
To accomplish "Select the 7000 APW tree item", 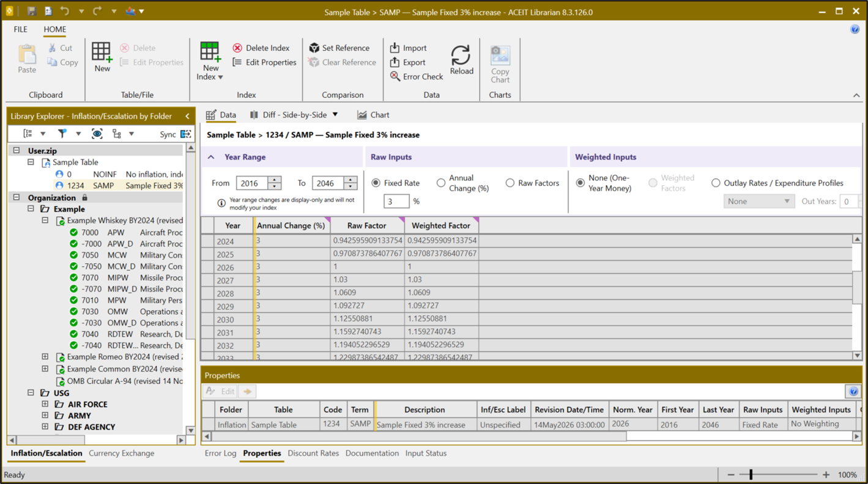I will tap(125, 232).
